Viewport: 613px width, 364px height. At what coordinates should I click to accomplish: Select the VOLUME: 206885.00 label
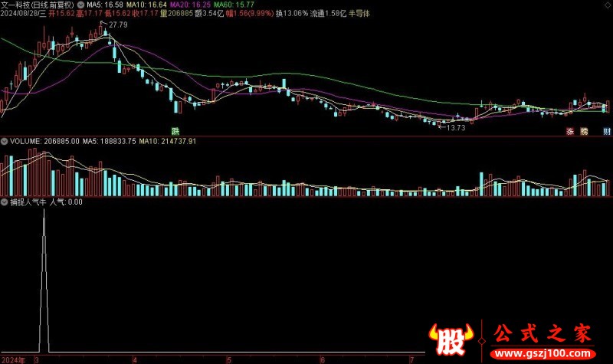44,141
